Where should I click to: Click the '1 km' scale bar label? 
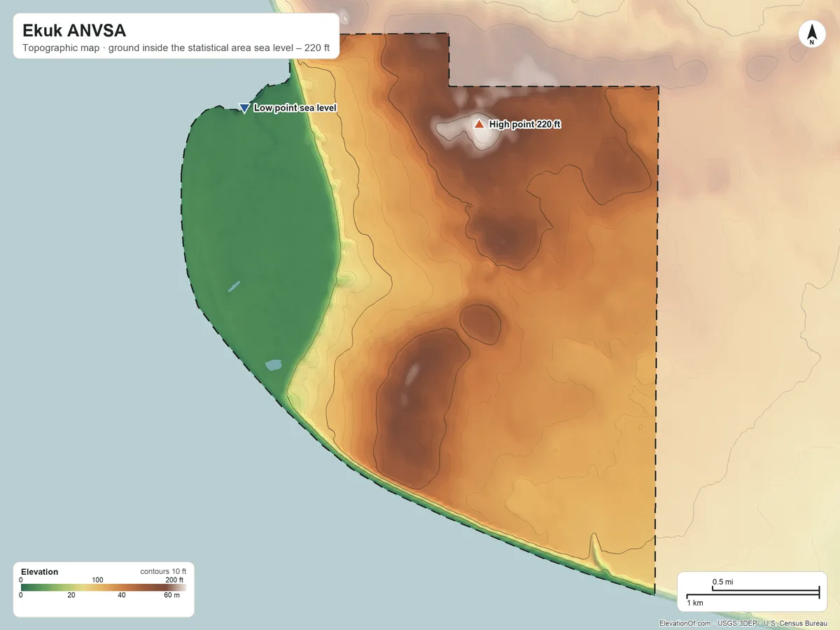(x=694, y=603)
